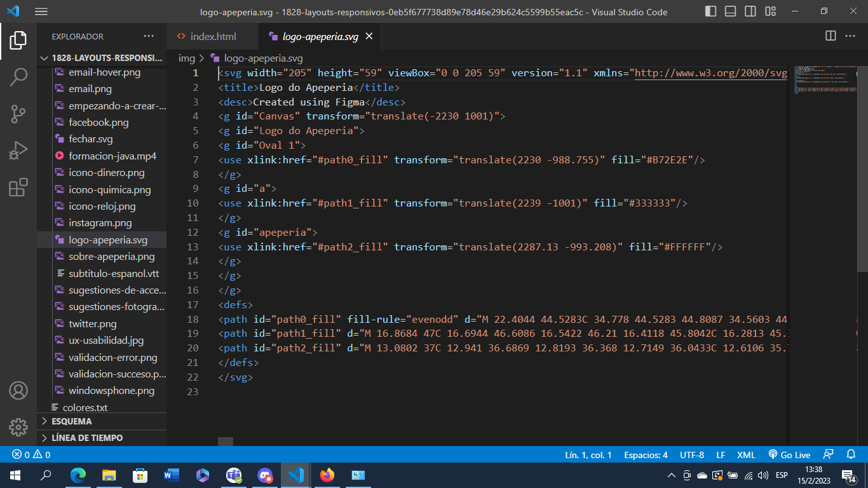
Task: Open the notifications bell icon
Action: [851, 455]
